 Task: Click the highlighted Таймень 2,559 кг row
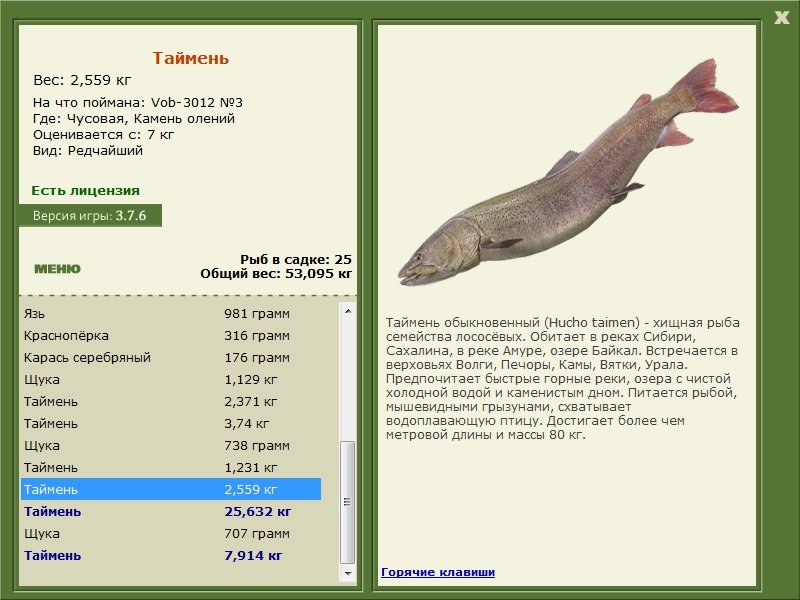point(171,489)
